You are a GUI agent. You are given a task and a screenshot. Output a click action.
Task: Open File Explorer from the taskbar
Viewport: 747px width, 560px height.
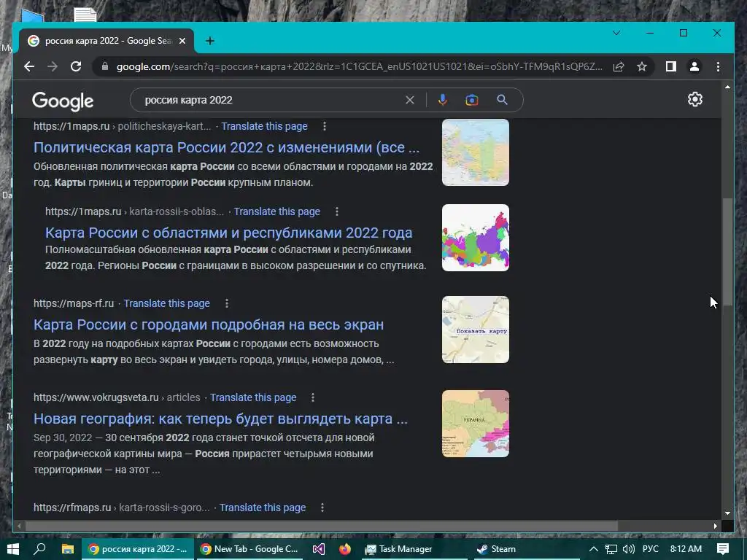click(x=68, y=549)
